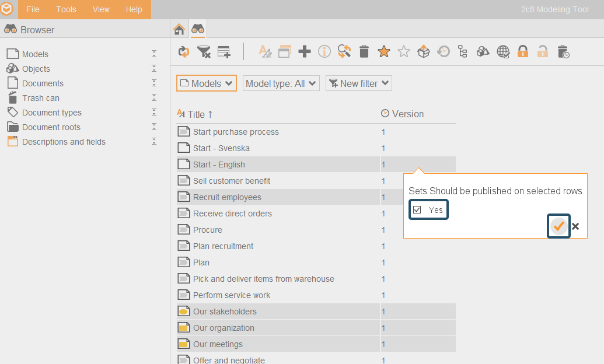Click the plus add icon
This screenshot has width=604, height=364.
click(304, 51)
